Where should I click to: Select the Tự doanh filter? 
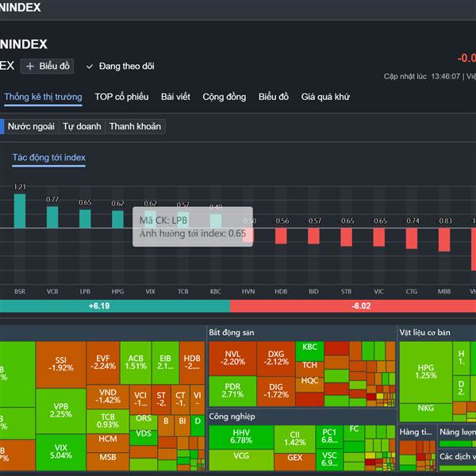(82, 126)
